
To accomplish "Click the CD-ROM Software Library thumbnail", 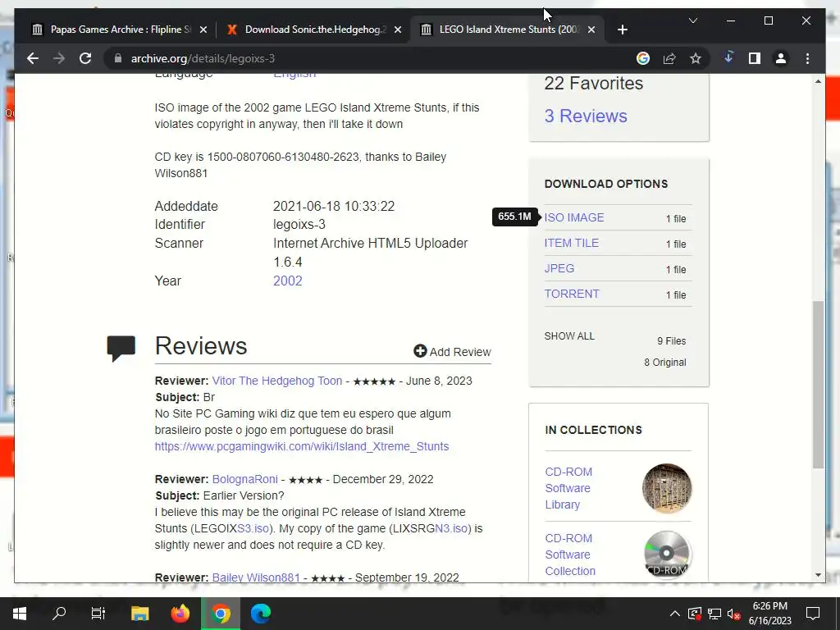I will point(666,488).
